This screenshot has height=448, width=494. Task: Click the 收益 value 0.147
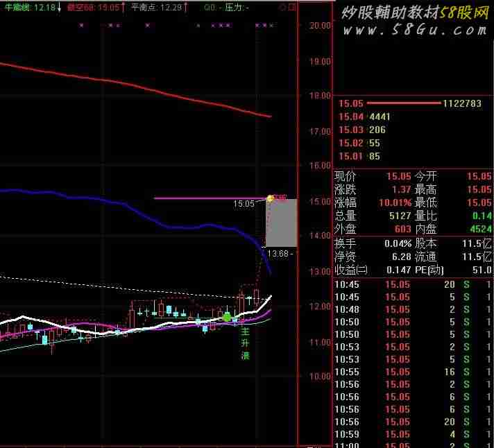click(400, 270)
